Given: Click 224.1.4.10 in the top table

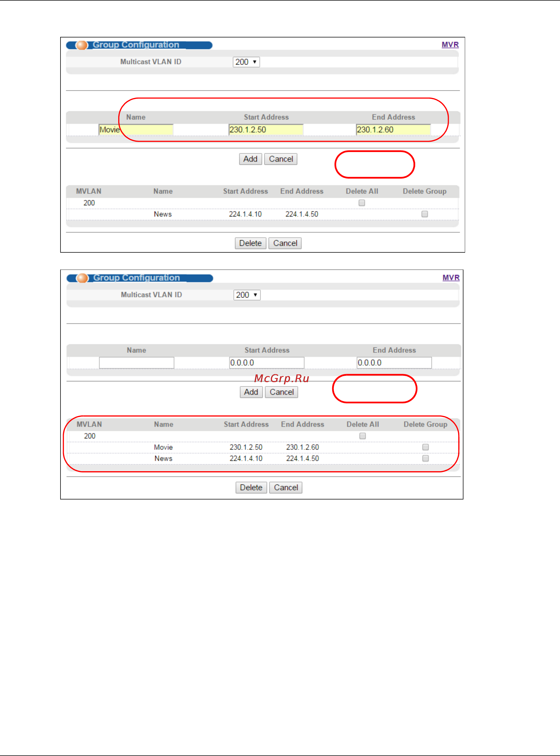Looking at the screenshot, I should pos(245,214).
